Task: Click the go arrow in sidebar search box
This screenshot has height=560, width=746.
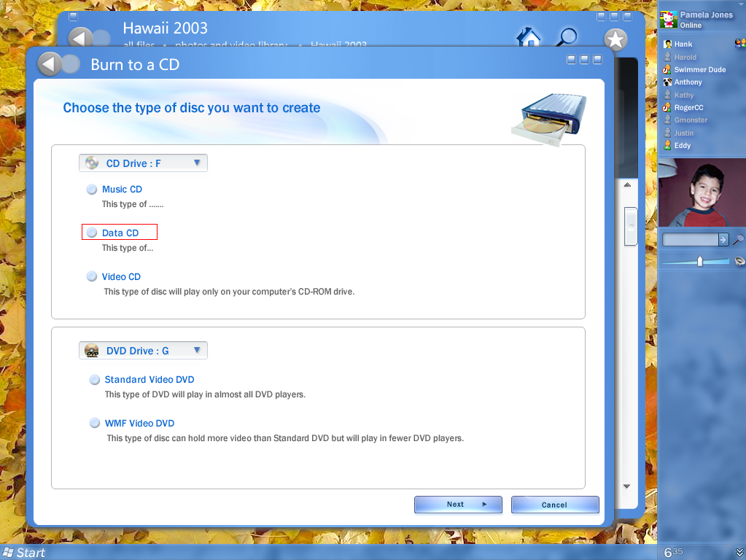Action: pos(723,239)
